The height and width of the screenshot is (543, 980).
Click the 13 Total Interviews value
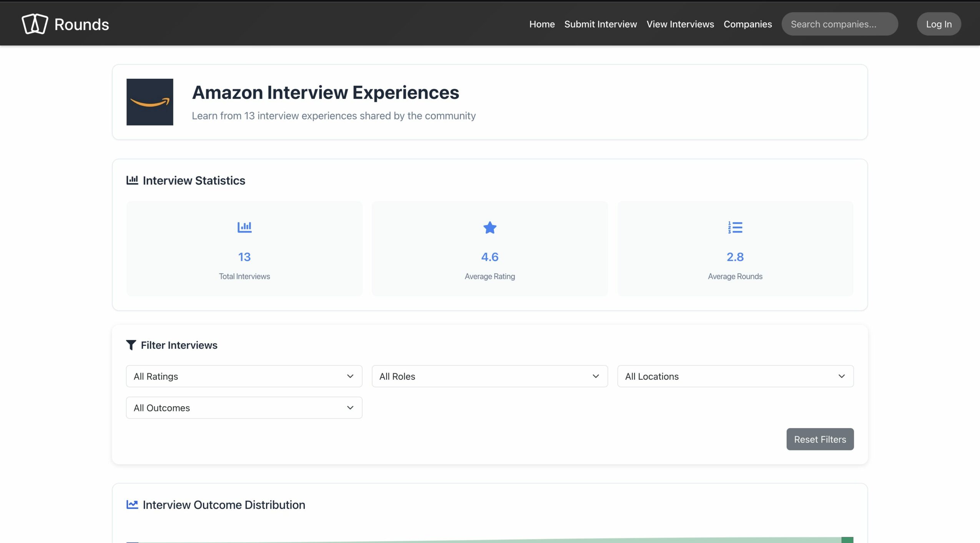(244, 257)
